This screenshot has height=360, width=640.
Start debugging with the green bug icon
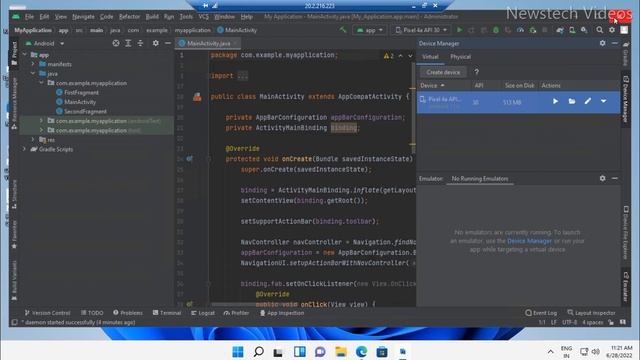[x=496, y=30]
